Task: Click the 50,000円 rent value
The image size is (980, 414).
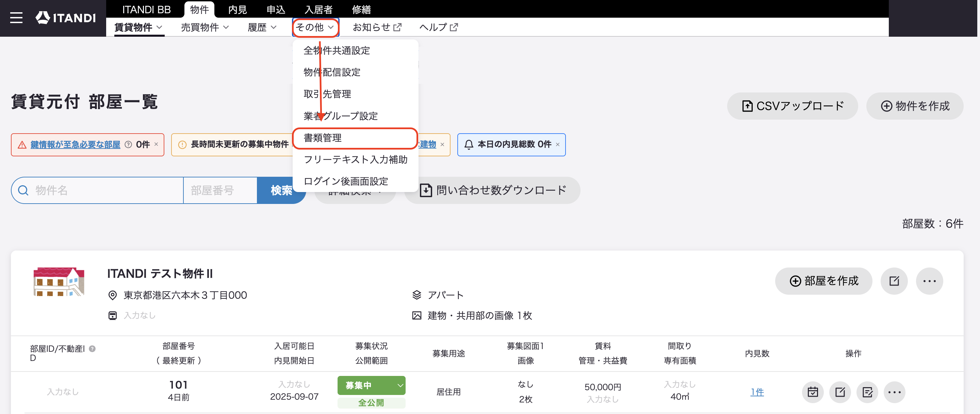Action: point(603,387)
